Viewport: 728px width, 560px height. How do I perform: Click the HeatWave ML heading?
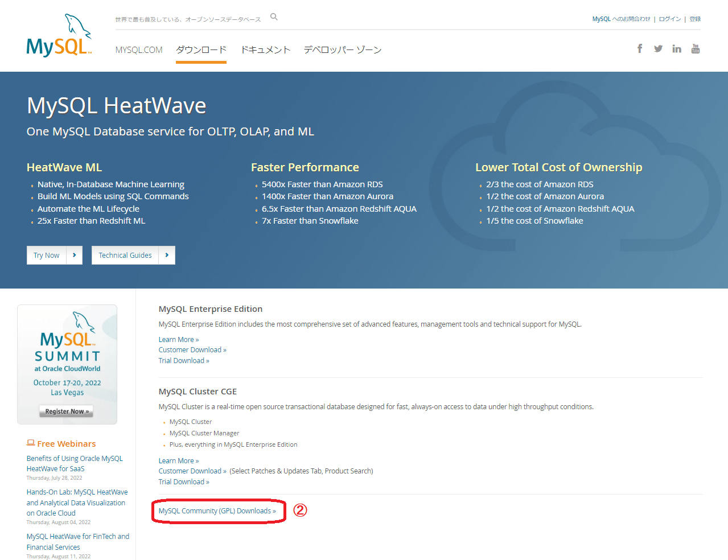pos(64,167)
